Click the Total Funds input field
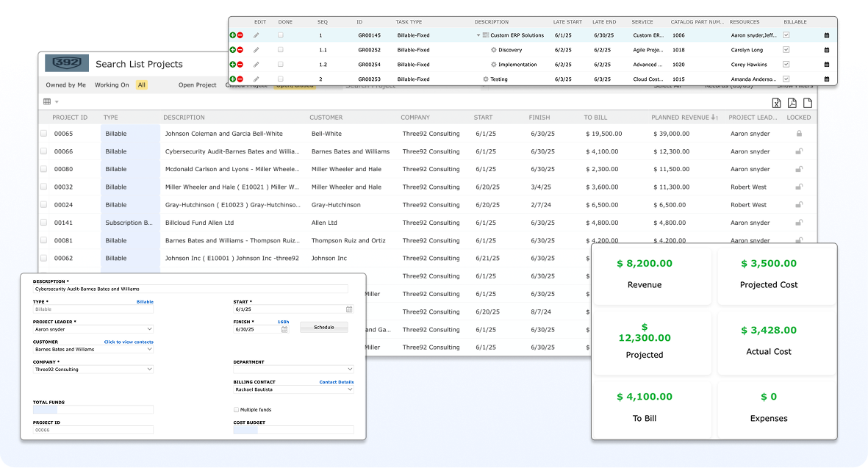 (x=93, y=410)
